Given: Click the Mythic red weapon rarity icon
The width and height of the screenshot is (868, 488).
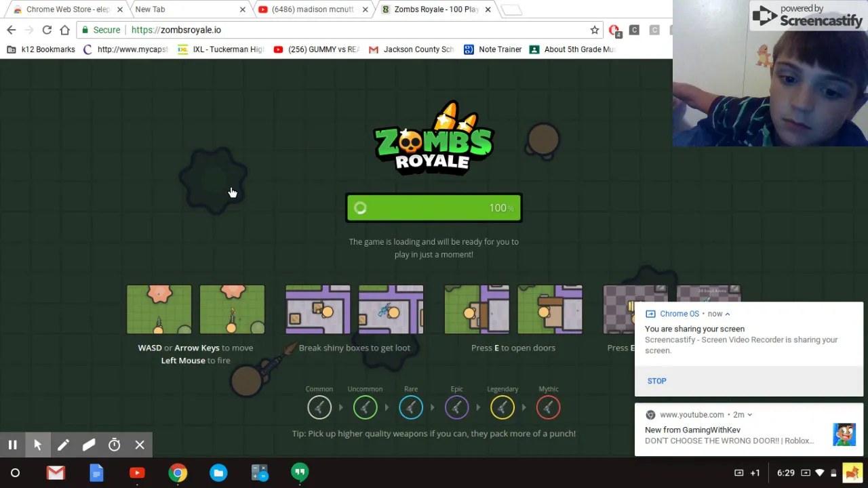Looking at the screenshot, I should point(548,407).
